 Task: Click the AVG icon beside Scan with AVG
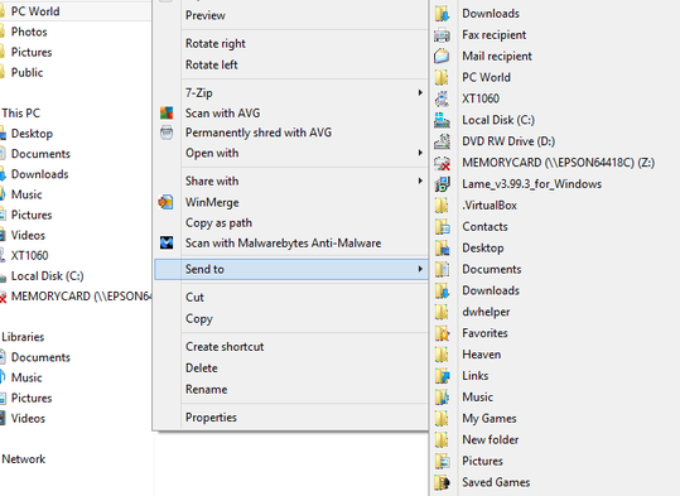click(167, 113)
